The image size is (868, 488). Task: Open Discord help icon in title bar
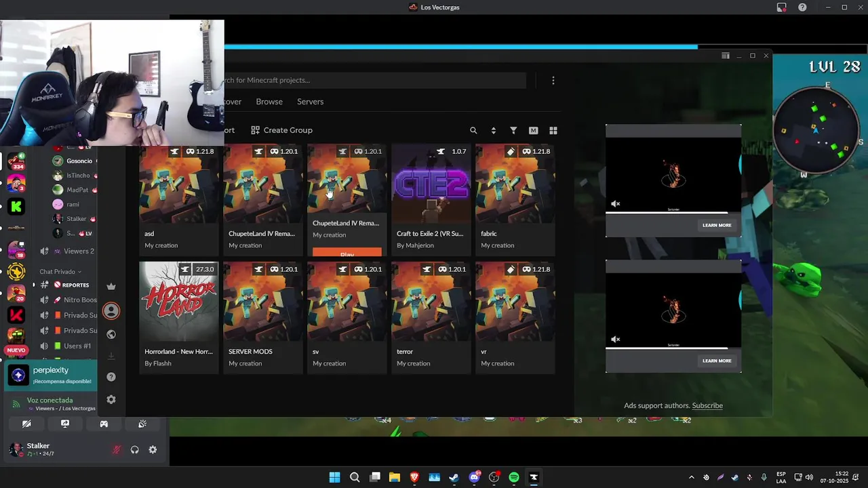click(x=802, y=7)
